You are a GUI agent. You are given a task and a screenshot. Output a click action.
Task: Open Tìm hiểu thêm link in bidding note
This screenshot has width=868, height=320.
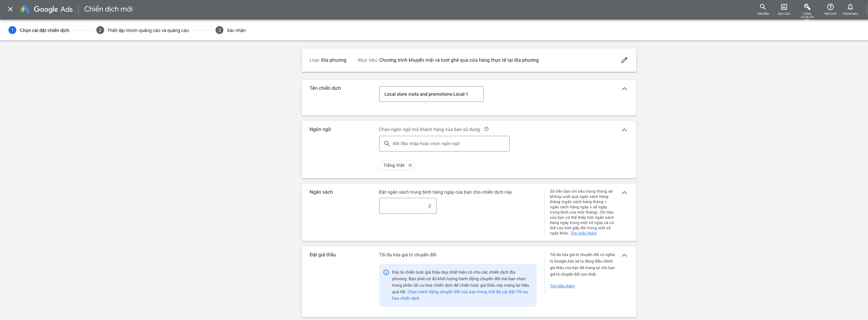tap(562, 286)
